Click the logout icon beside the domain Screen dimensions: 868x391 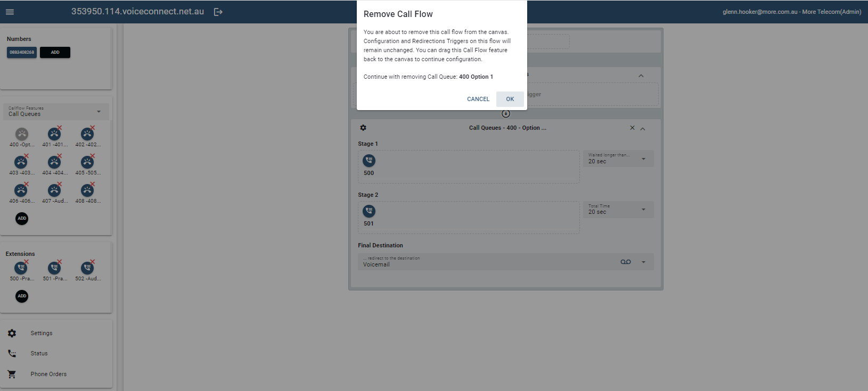click(218, 12)
